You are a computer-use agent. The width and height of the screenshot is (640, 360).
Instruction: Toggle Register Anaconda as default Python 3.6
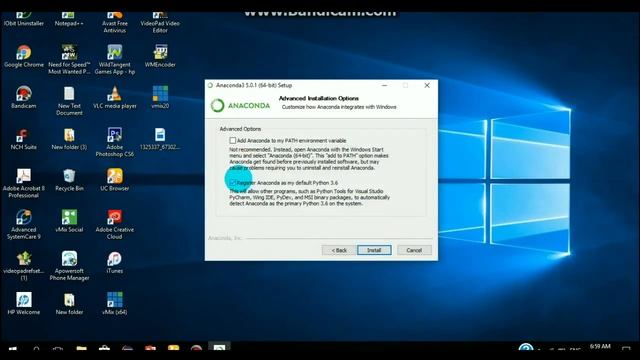tap(233, 182)
